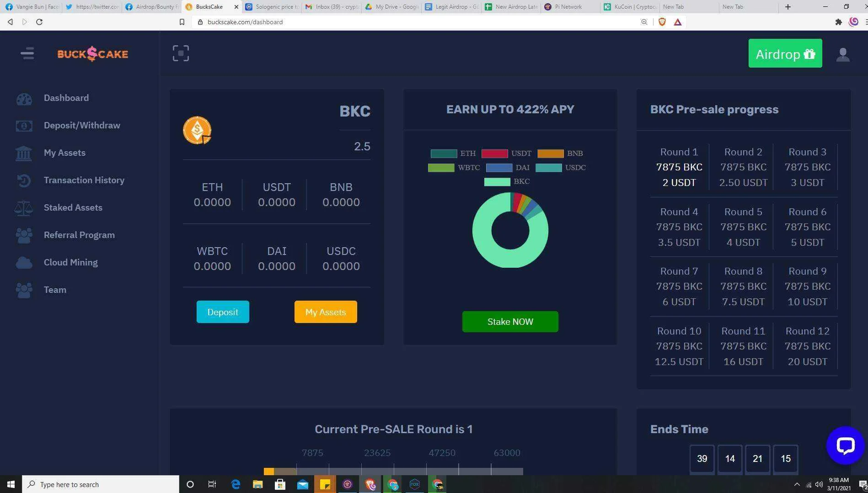Click the zoom magnifier icon in address bar

[x=644, y=22]
